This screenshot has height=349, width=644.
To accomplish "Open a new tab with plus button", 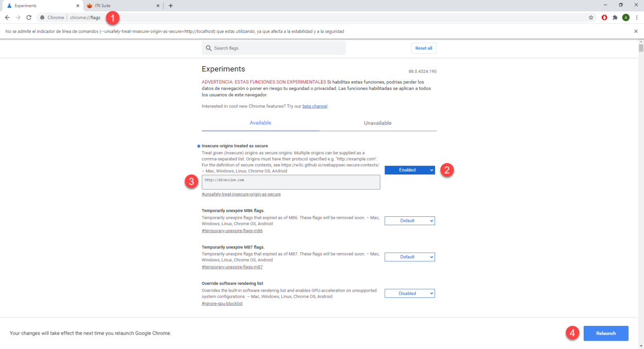I will point(171,6).
